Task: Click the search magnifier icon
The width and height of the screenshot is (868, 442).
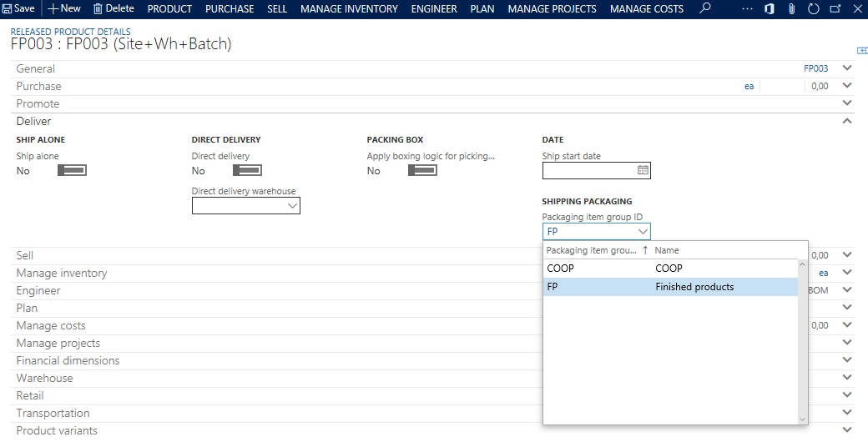Action: pyautogui.click(x=704, y=8)
